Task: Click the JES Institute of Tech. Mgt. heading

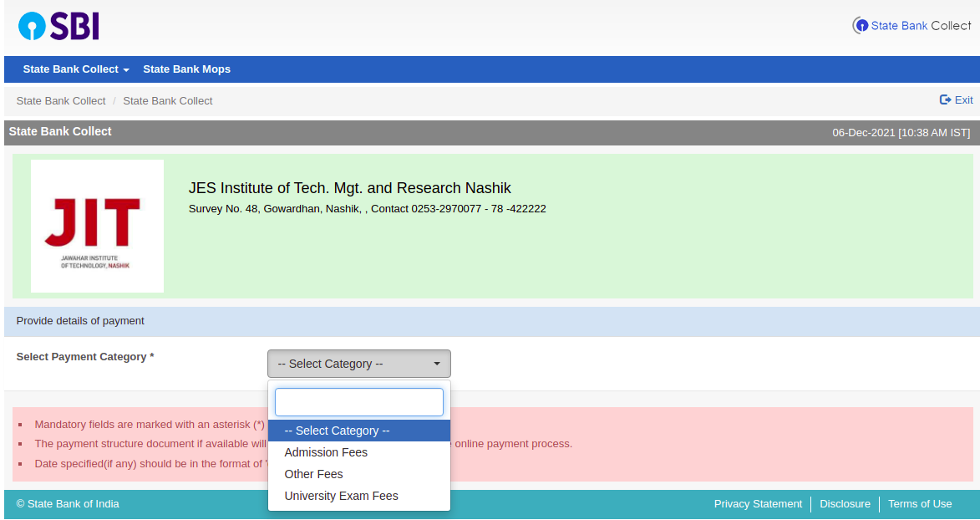Action: click(x=350, y=188)
